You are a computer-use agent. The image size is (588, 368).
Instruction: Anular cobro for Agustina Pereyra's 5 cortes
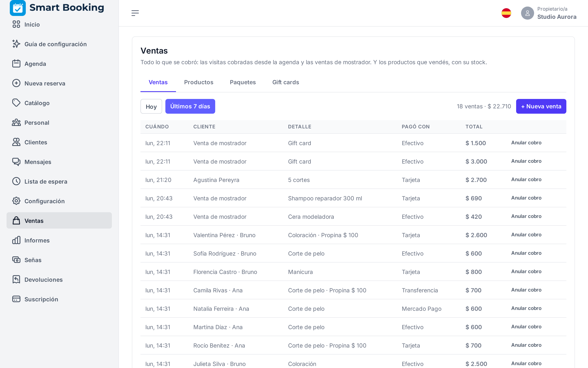click(x=526, y=179)
